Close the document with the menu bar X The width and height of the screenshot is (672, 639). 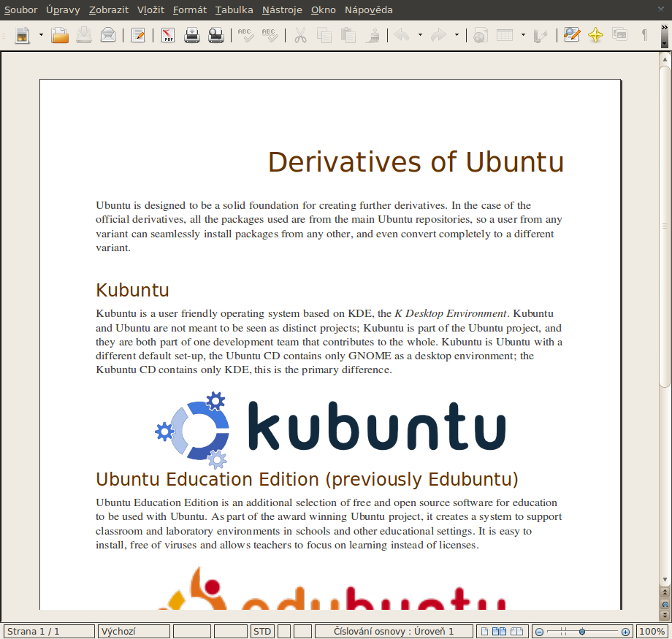click(x=660, y=9)
